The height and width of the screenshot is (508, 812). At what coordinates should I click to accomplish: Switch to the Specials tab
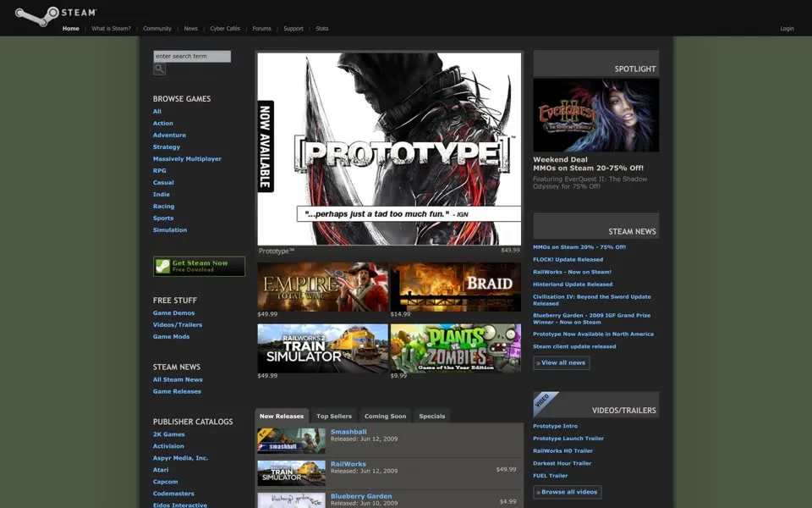point(432,417)
